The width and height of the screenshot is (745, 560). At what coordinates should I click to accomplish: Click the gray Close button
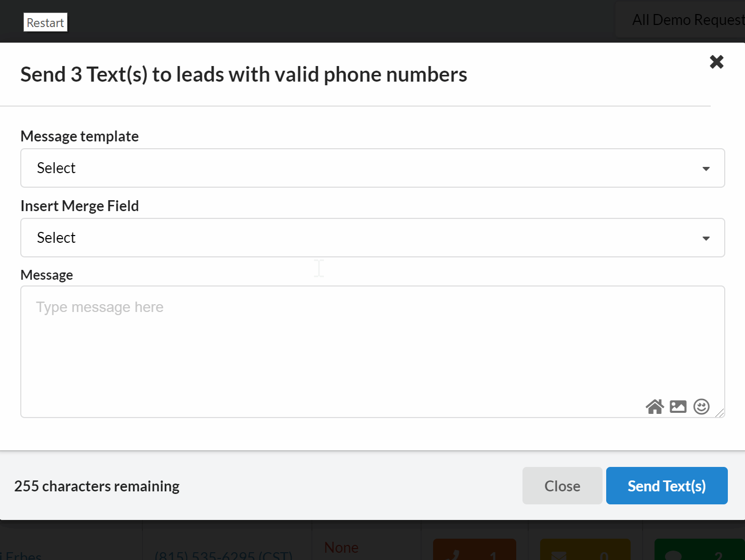[562, 486]
